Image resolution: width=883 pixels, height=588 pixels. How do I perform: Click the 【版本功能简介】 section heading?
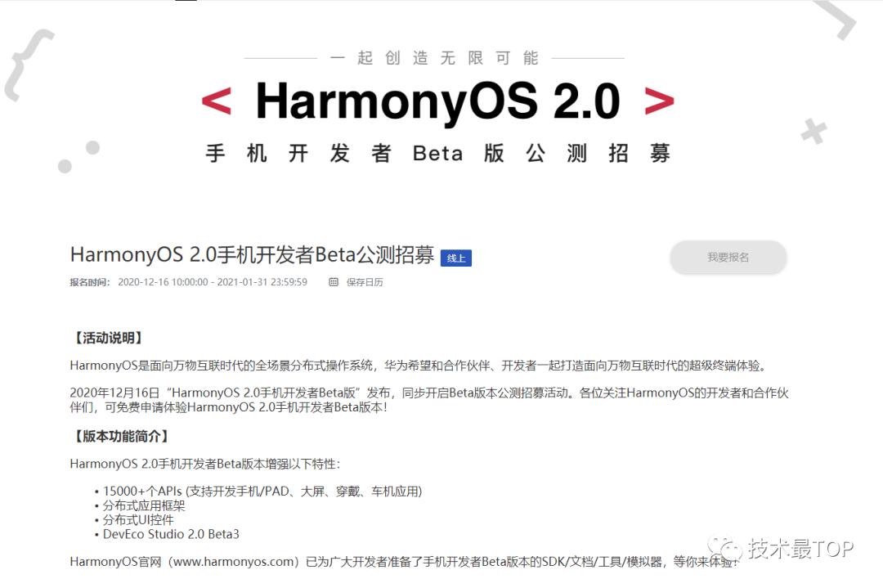[120, 437]
